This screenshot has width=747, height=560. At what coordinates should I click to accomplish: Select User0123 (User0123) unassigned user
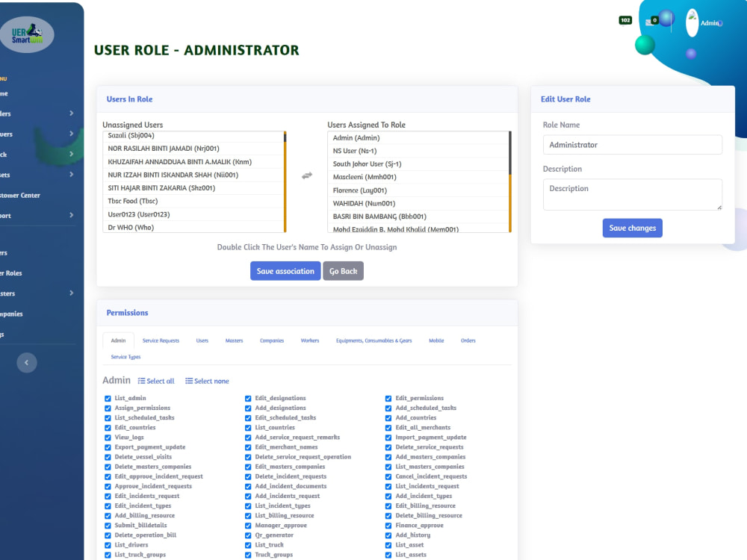[193, 214]
